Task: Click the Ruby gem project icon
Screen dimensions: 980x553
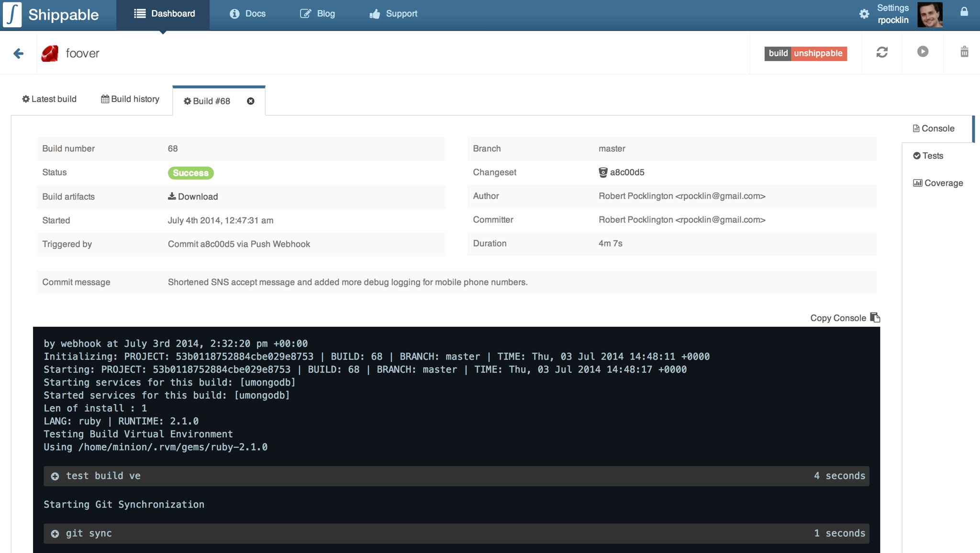Action: pyautogui.click(x=50, y=53)
